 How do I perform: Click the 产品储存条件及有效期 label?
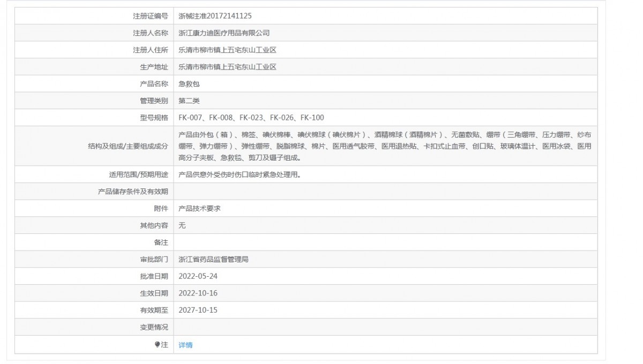[133, 192]
